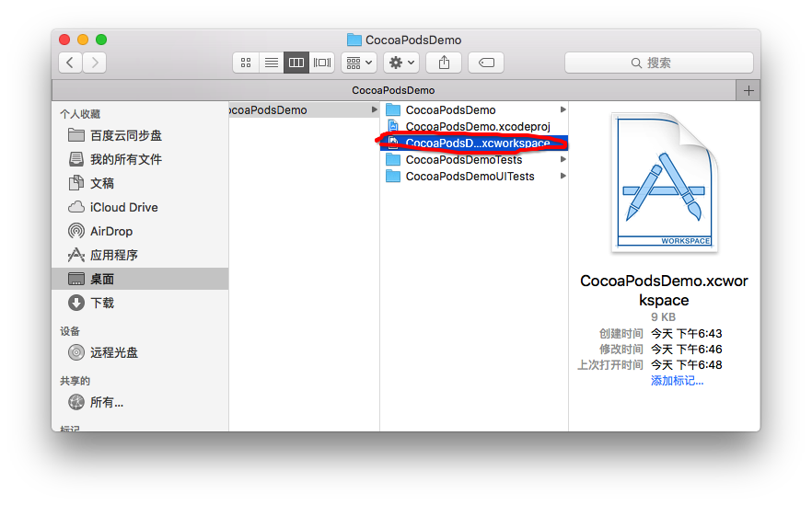Click the 桌面 desktop icon

[x=76, y=279]
